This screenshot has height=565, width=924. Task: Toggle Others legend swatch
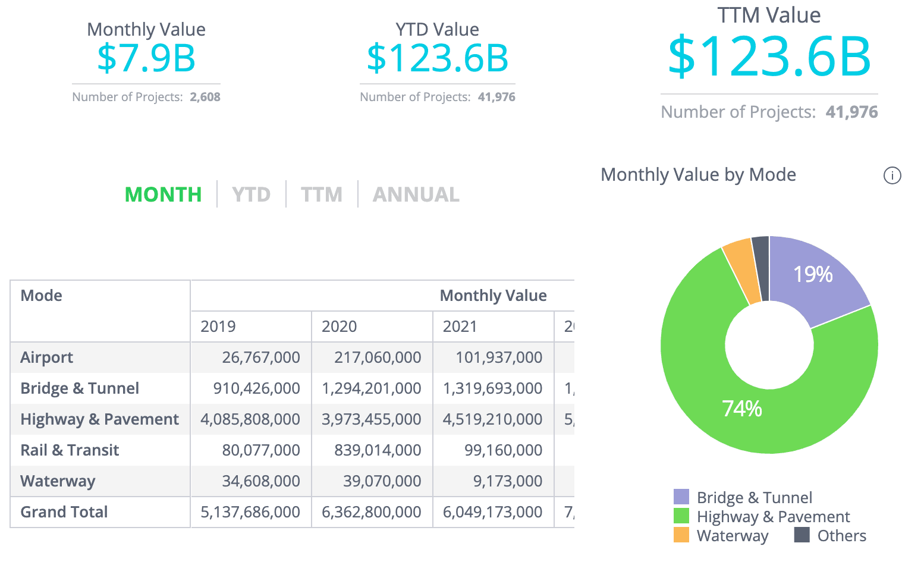click(x=802, y=535)
